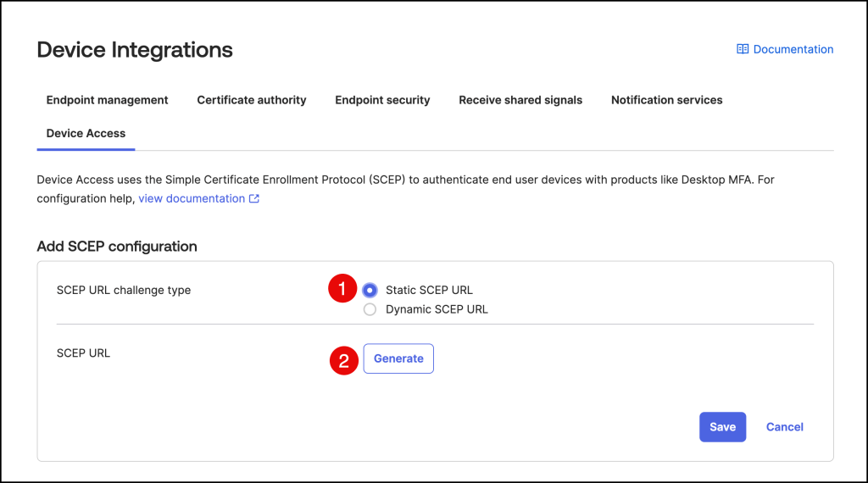The width and height of the screenshot is (868, 483).
Task: Select the Static SCEP URL radio button
Action: coord(370,290)
